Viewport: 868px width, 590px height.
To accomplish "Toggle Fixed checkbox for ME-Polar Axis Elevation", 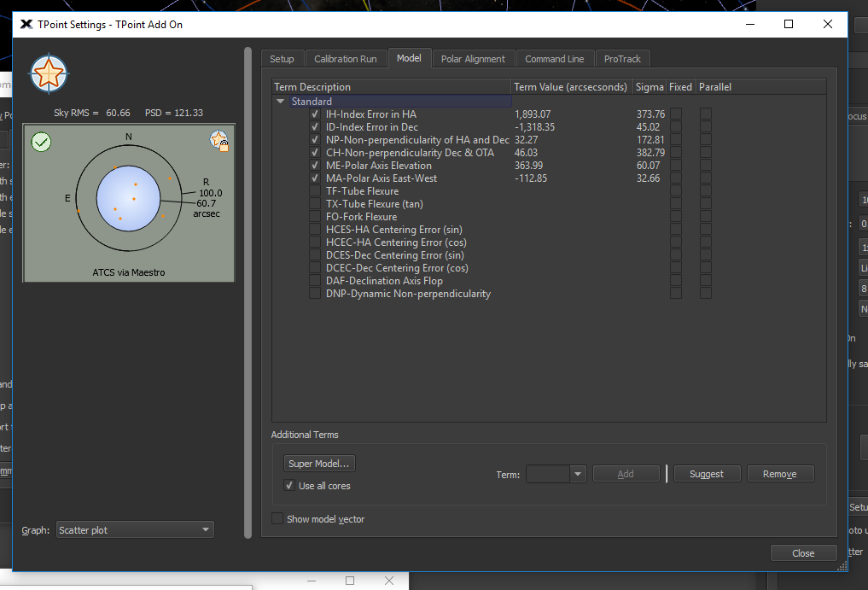I will [676, 165].
